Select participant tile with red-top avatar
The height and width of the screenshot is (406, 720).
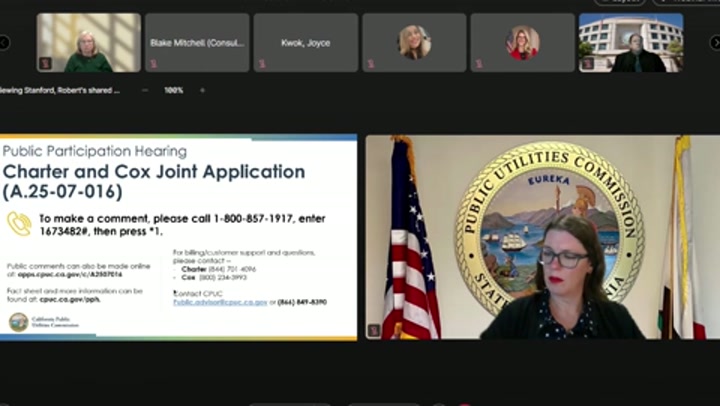click(522, 42)
